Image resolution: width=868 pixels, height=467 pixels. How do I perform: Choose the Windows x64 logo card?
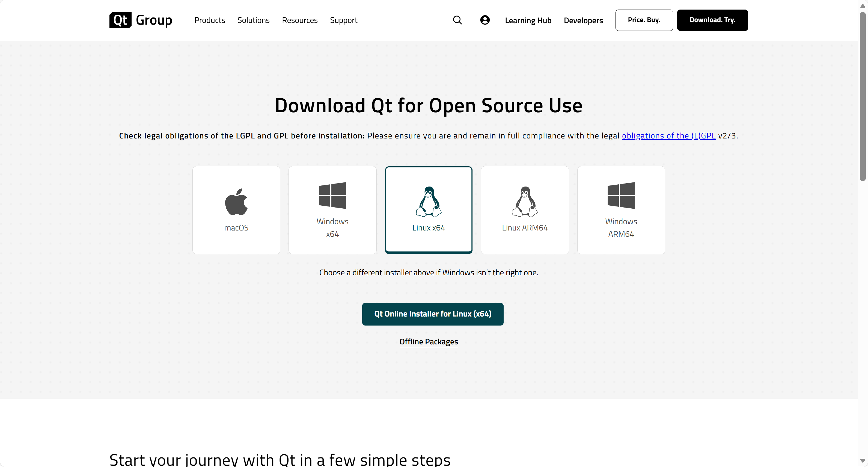[x=332, y=210]
